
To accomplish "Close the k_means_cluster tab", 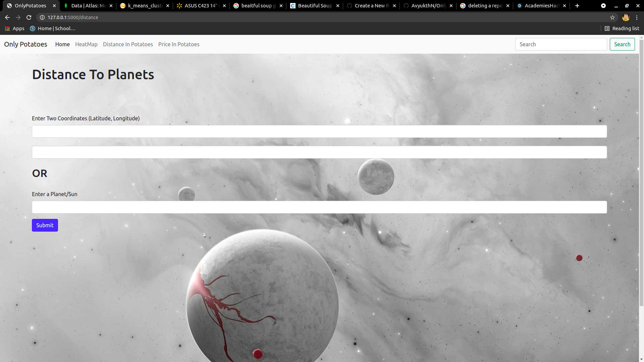I will (168, 6).
